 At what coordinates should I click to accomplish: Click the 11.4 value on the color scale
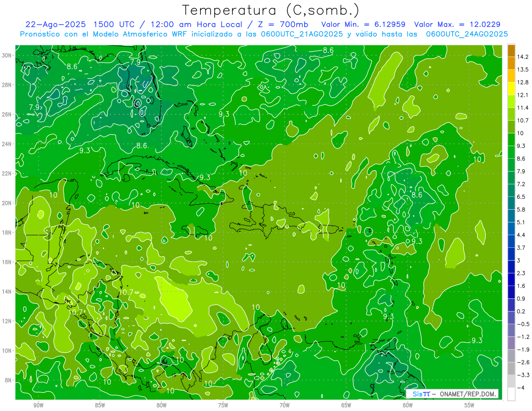tap(523, 108)
